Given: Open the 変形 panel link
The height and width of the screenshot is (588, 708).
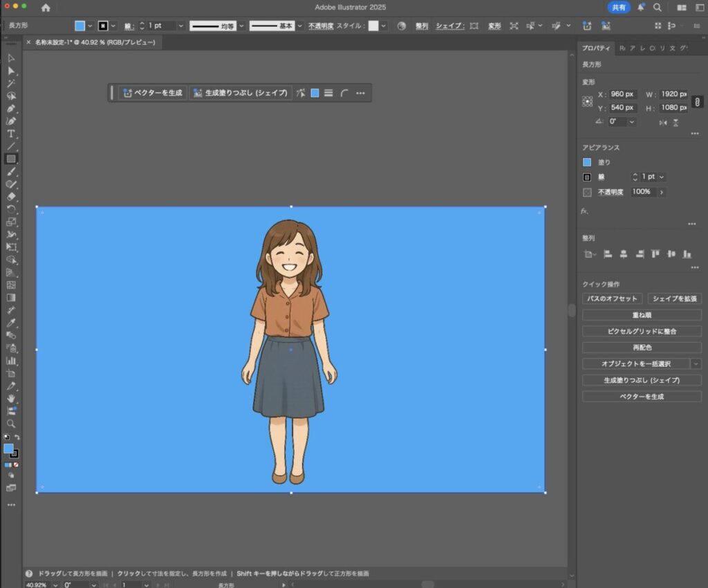Looking at the screenshot, I should (494, 26).
